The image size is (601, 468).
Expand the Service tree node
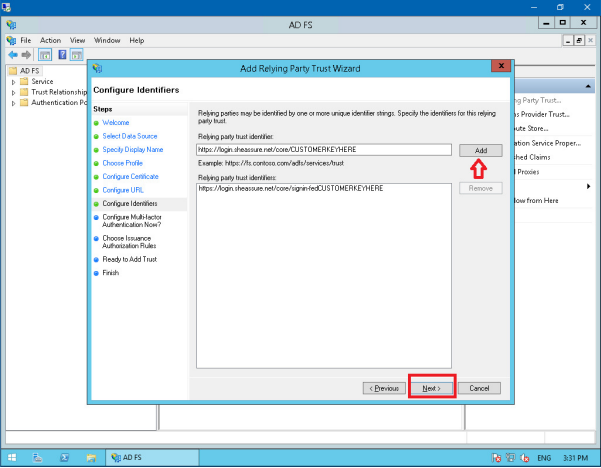click(13, 82)
